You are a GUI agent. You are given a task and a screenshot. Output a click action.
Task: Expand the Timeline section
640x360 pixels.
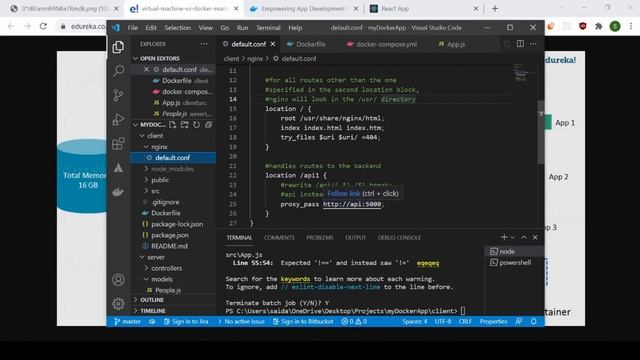[153, 311]
